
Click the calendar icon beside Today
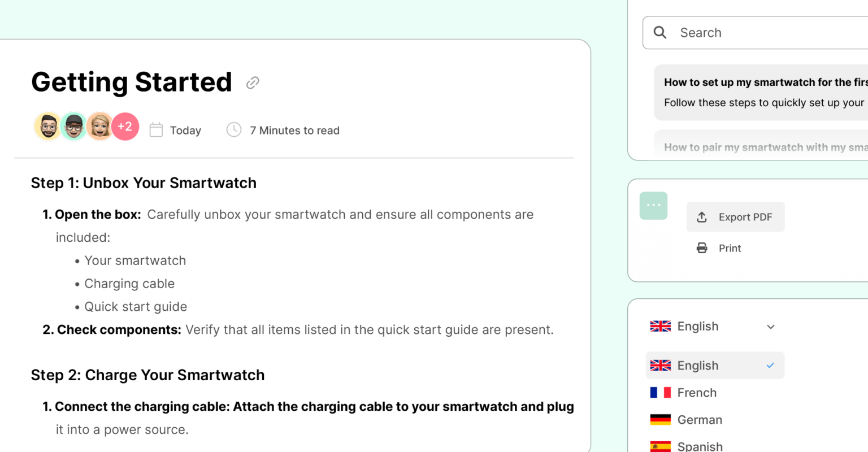156,129
